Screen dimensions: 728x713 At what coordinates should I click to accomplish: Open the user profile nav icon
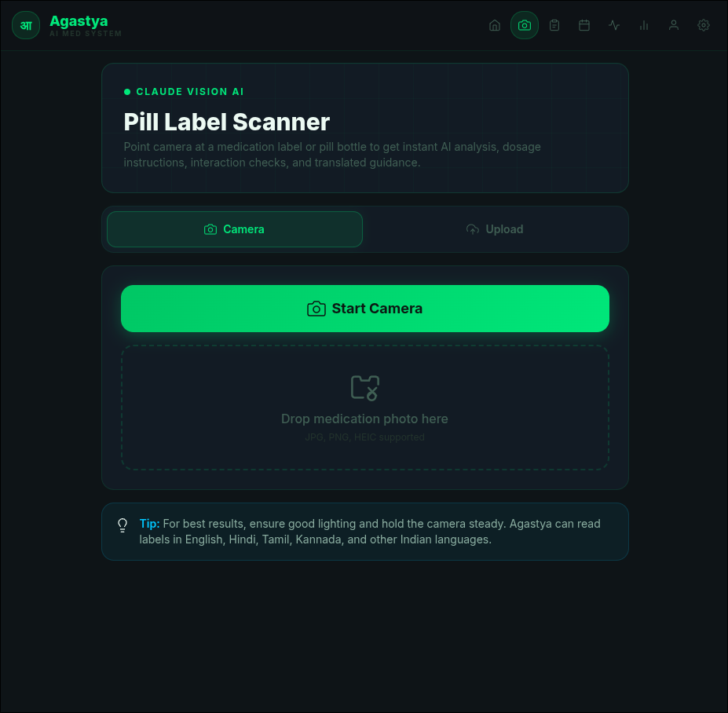click(x=673, y=25)
